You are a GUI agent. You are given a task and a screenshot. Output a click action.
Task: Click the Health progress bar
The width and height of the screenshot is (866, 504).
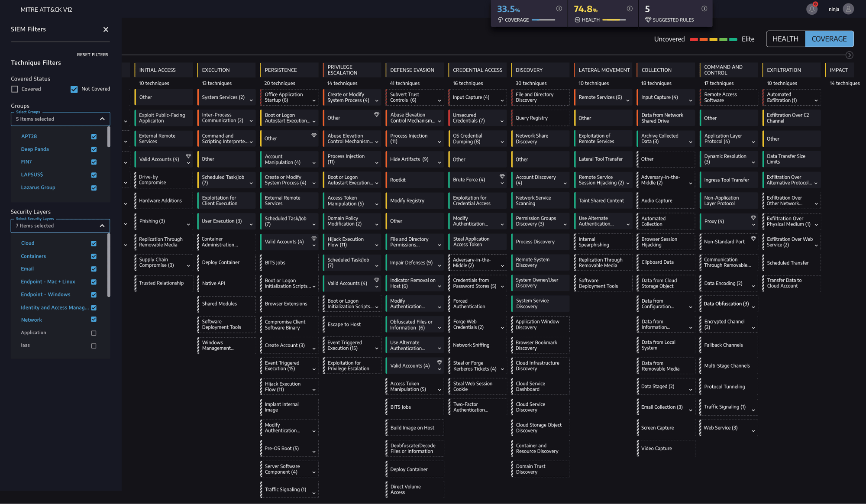tap(614, 20)
